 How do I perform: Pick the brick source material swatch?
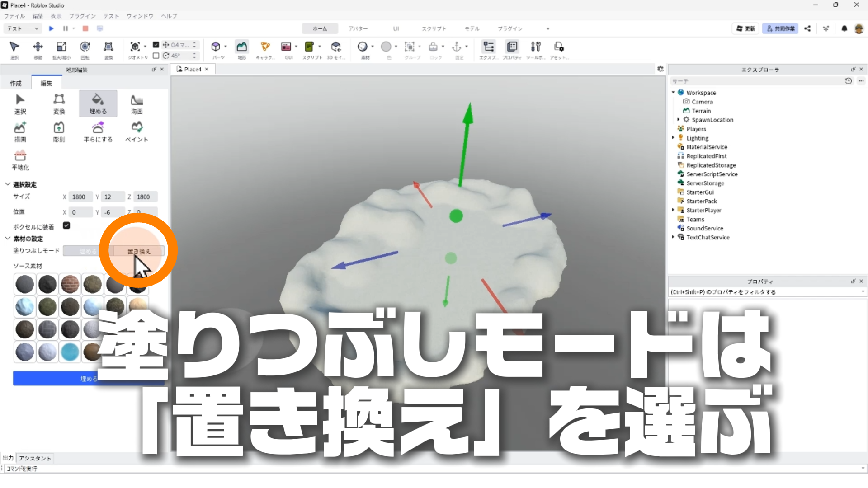[x=70, y=284]
